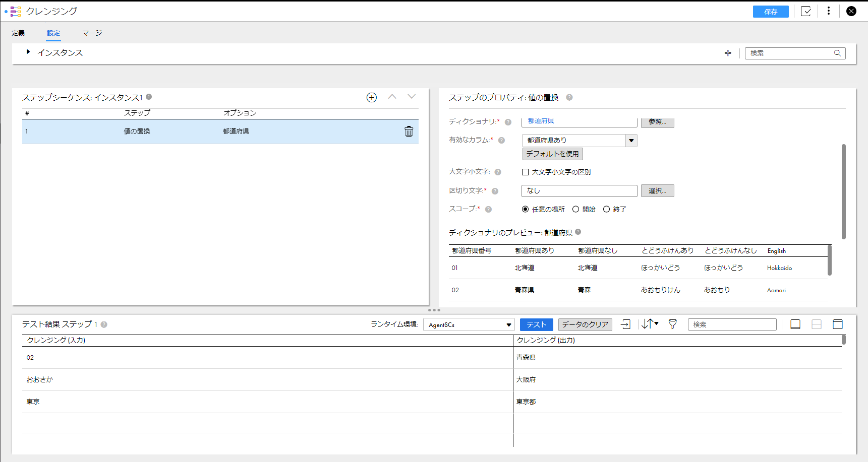Open help for ディクショナリのプレビュー heading

578,232
